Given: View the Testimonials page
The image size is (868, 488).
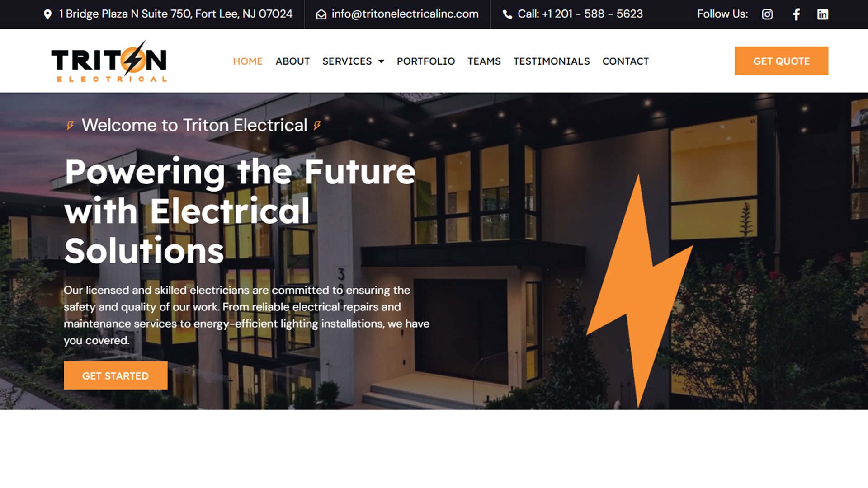Looking at the screenshot, I should pos(552,61).
